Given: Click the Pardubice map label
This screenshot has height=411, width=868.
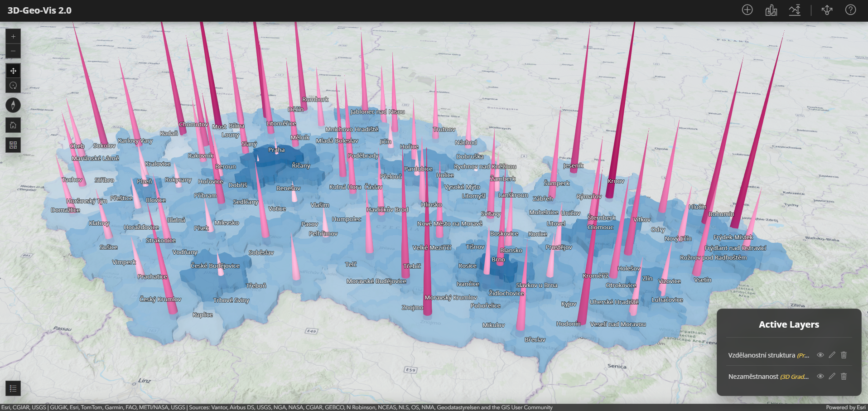Looking at the screenshot, I should point(419,169).
